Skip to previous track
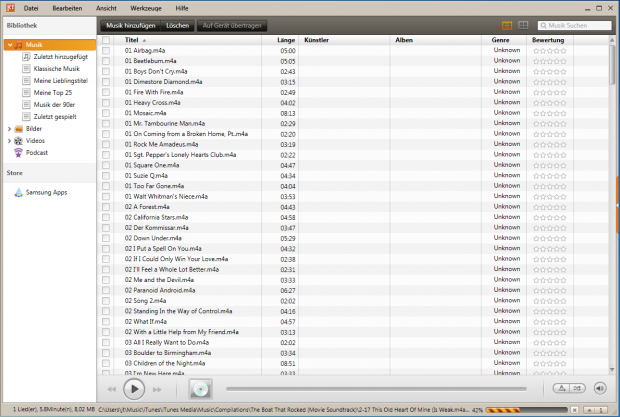Screen dimensions: 620x417 (x=112, y=389)
